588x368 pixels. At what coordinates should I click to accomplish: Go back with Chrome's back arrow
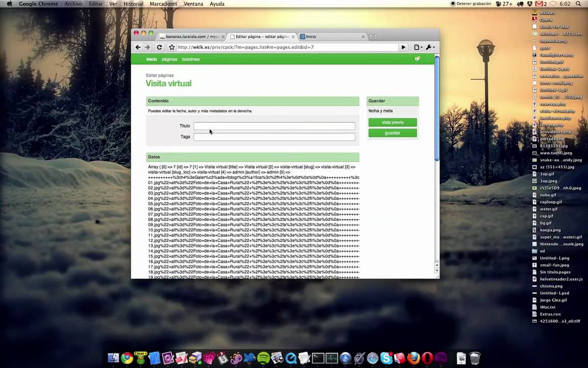click(138, 48)
